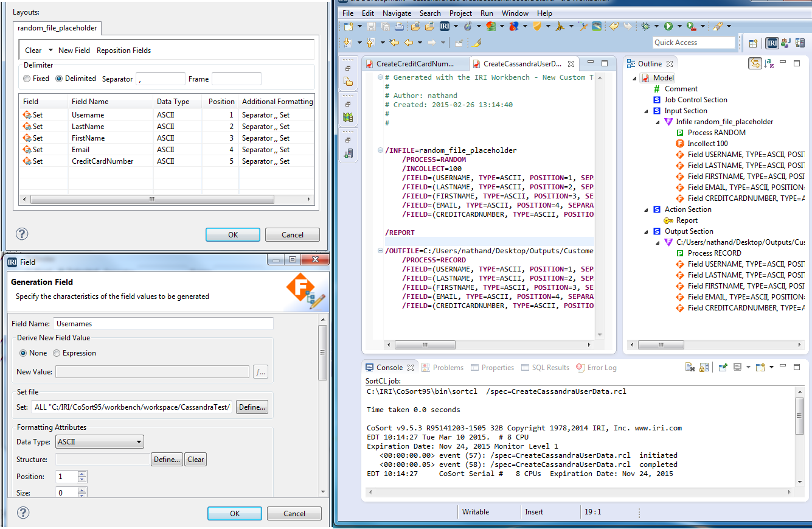The width and height of the screenshot is (812, 529).
Task: Click the Run External Tools icon
Action: click(x=691, y=26)
